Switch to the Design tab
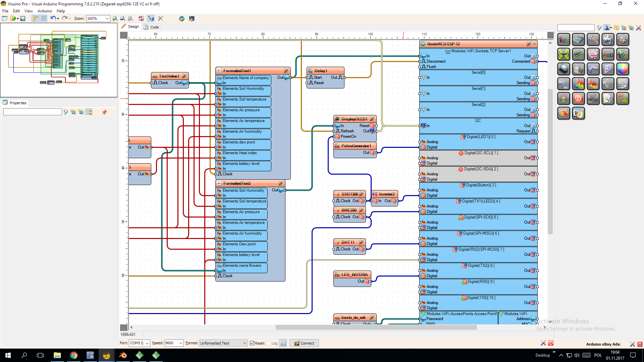644x362 pixels. (x=130, y=27)
